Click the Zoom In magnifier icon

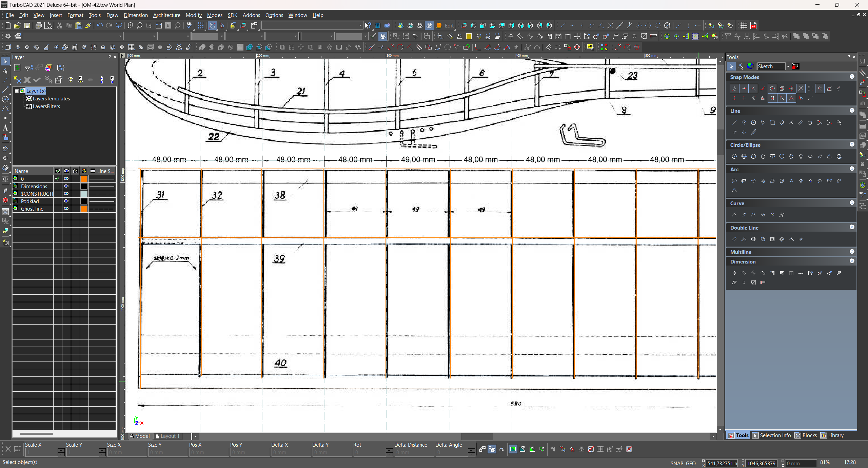point(130,25)
